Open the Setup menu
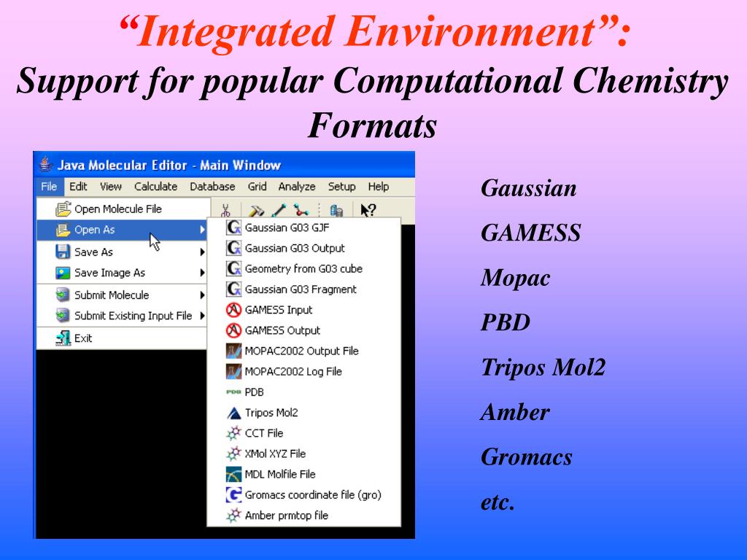This screenshot has width=747, height=560. [341, 187]
